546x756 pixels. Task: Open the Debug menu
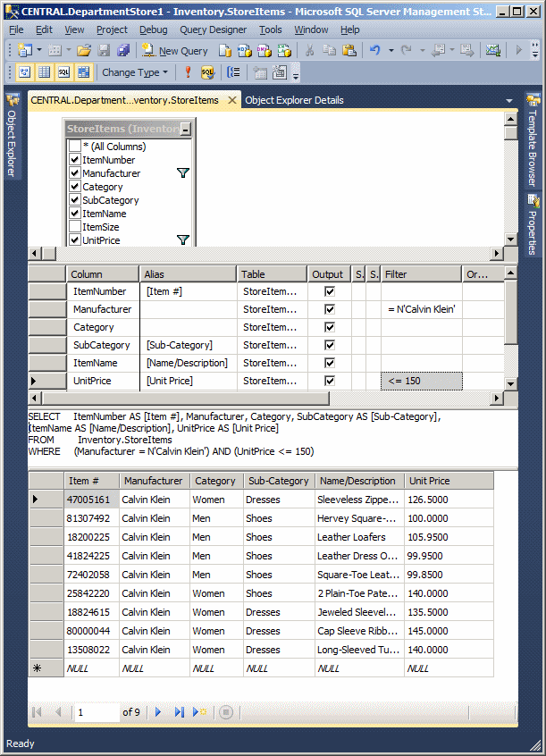(x=154, y=29)
